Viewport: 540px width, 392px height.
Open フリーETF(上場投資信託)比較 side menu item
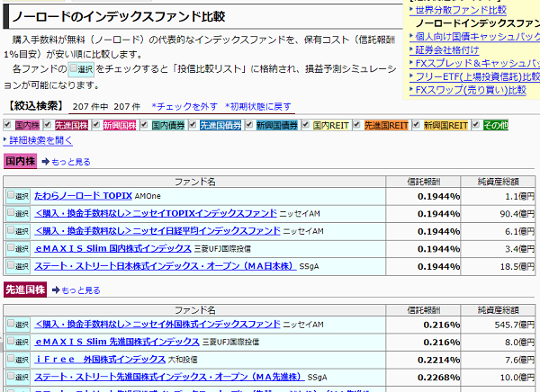pyautogui.click(x=477, y=76)
